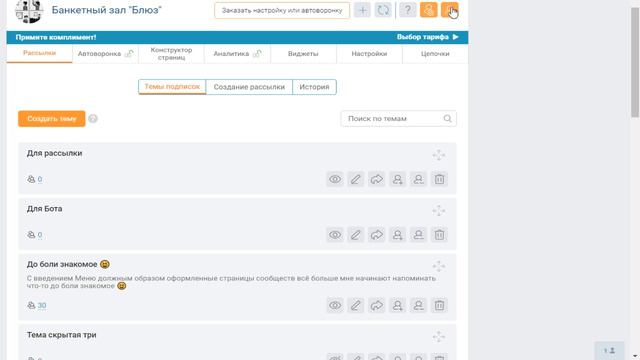Remove subscriber from 'Для рассылки' topic
The width and height of the screenshot is (640, 360).
418,179
